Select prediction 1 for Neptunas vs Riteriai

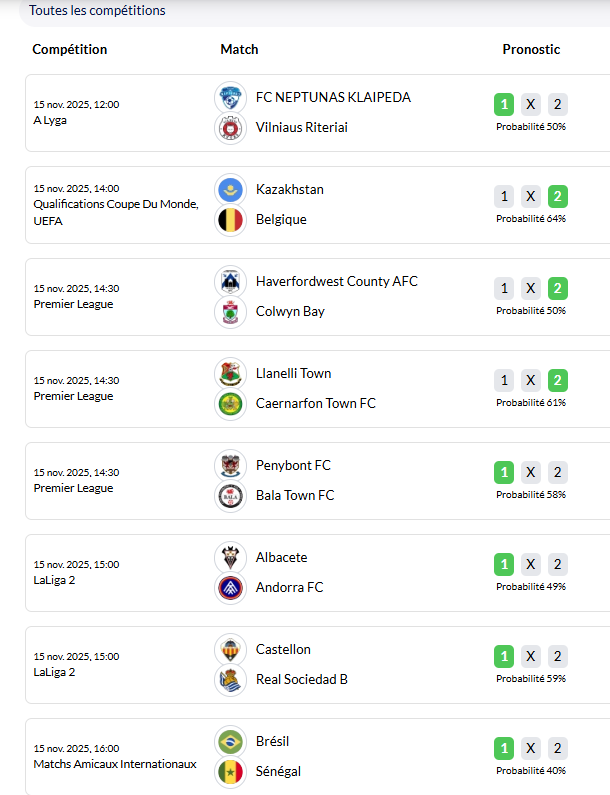click(504, 104)
